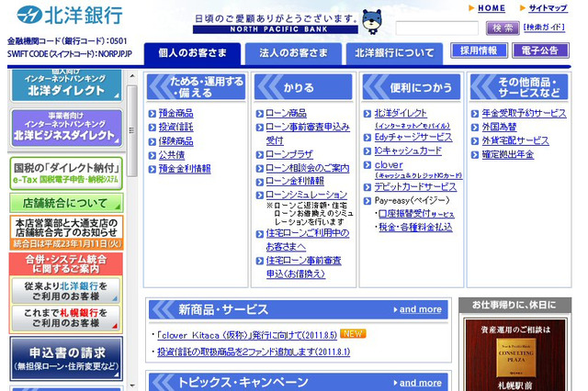Viewport: 588px width, 391px height.
Task: Open the 採用情報 tab button
Action: (479, 50)
